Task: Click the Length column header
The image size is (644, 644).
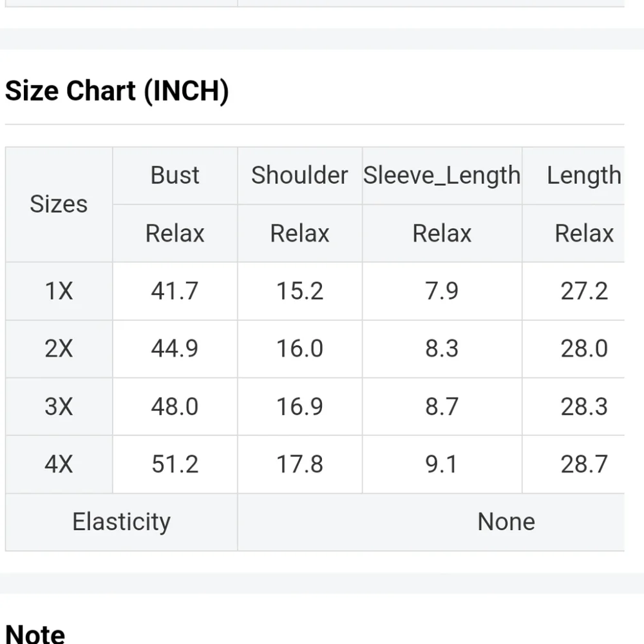Action: tap(583, 175)
